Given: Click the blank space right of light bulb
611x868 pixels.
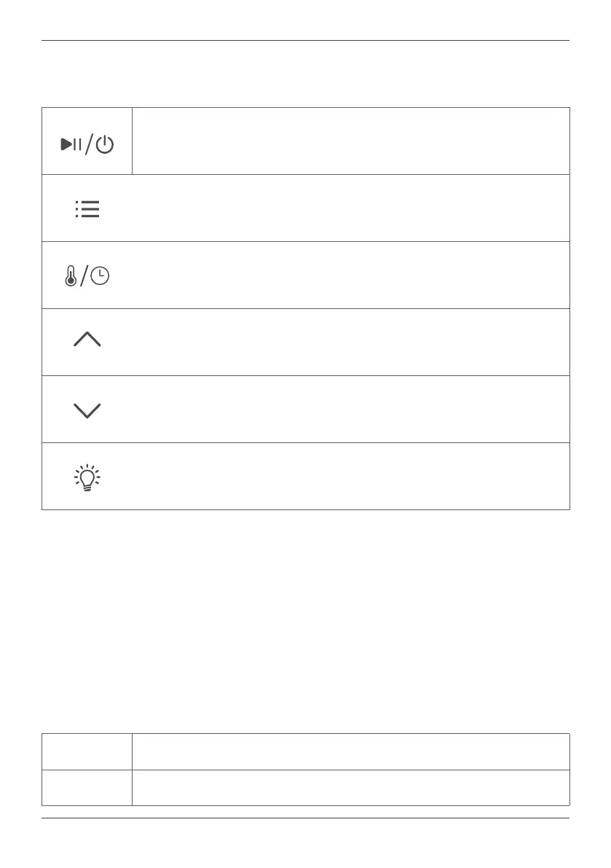Looking at the screenshot, I should coord(350,477).
